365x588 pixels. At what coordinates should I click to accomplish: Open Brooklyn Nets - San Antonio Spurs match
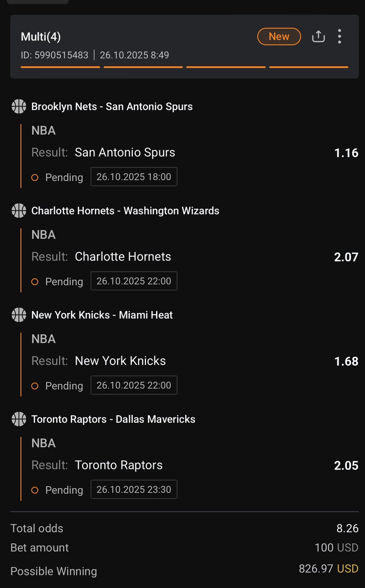[112, 106]
